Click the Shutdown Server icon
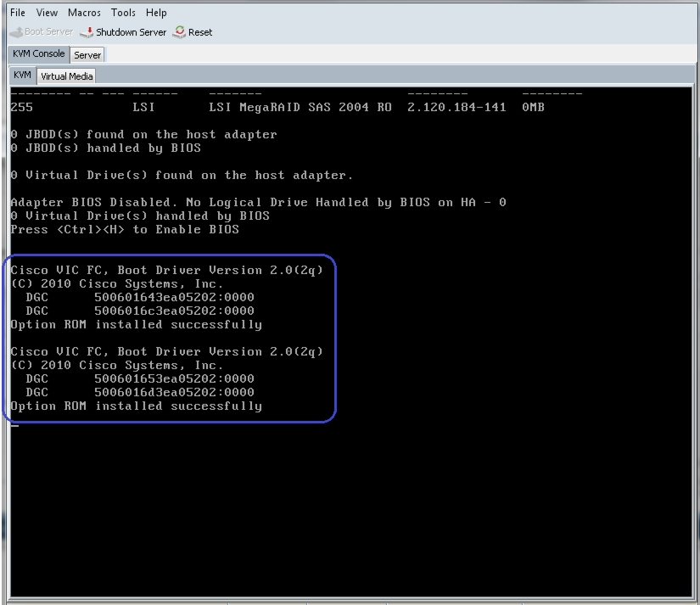The image size is (700, 605). click(87, 32)
